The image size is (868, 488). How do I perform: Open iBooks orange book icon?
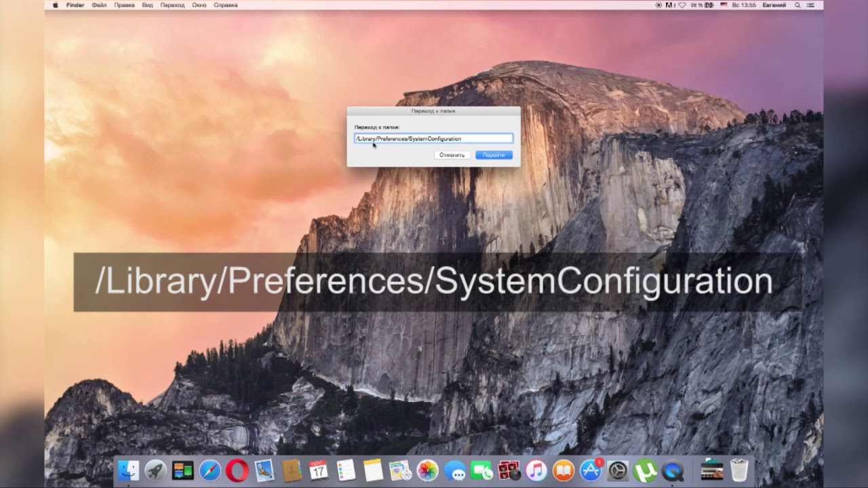click(564, 470)
